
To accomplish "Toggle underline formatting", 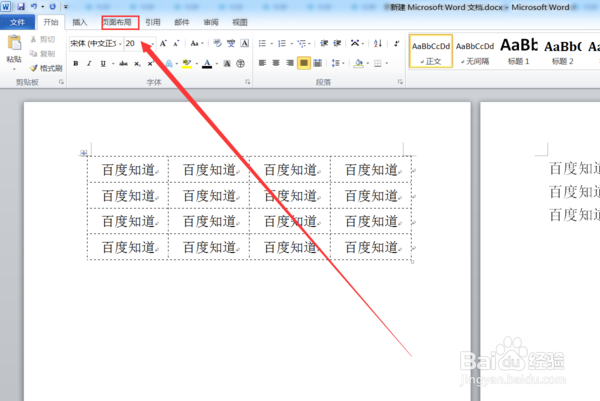I will pyautogui.click(x=103, y=64).
